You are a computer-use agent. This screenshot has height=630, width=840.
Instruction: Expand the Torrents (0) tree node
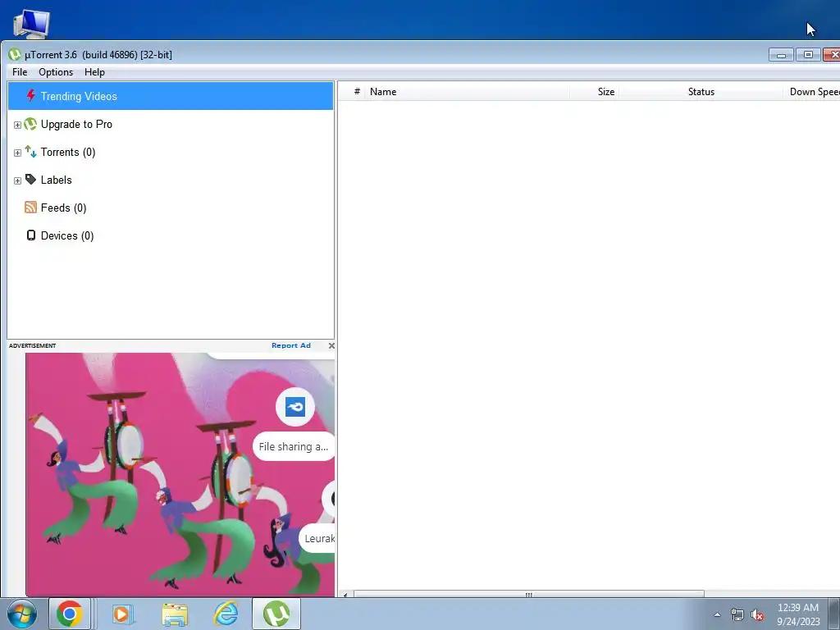(17, 153)
